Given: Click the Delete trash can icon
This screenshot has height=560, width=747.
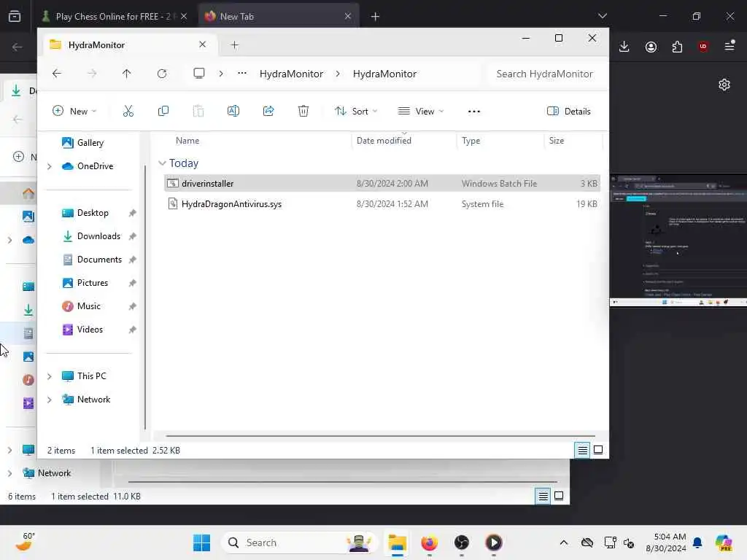Looking at the screenshot, I should click(x=303, y=111).
